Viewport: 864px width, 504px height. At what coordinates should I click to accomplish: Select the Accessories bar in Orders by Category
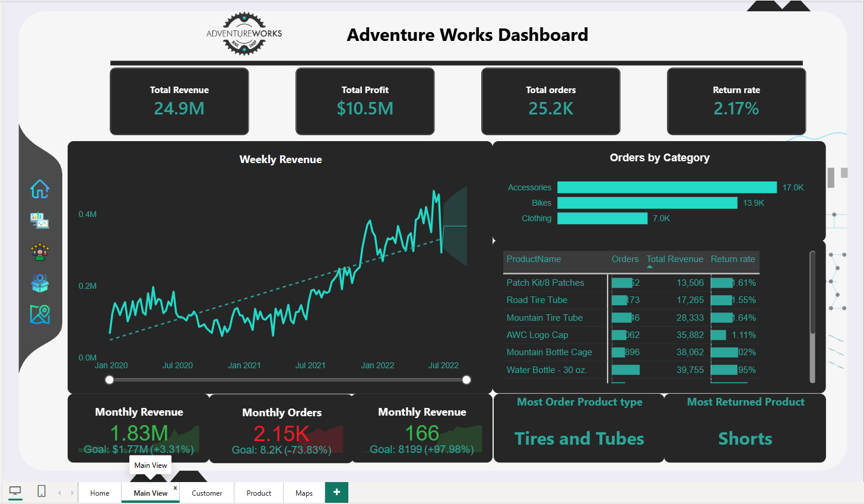[667, 187]
